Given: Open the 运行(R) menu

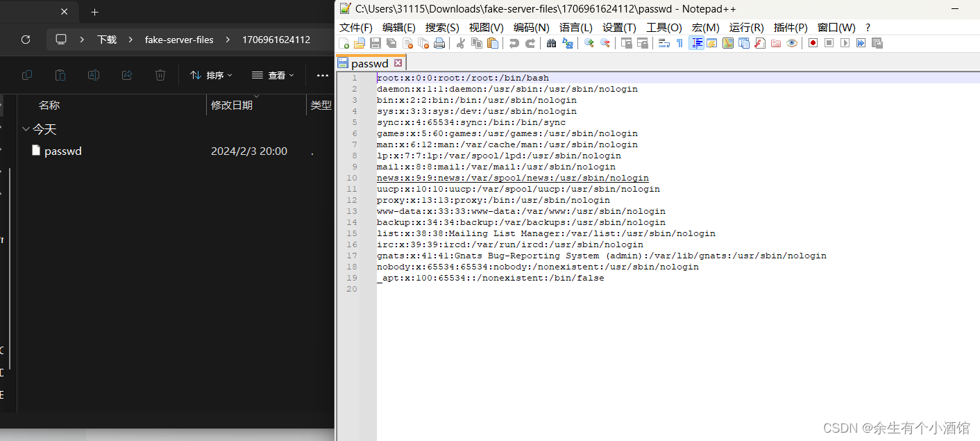Looking at the screenshot, I should tap(747, 28).
